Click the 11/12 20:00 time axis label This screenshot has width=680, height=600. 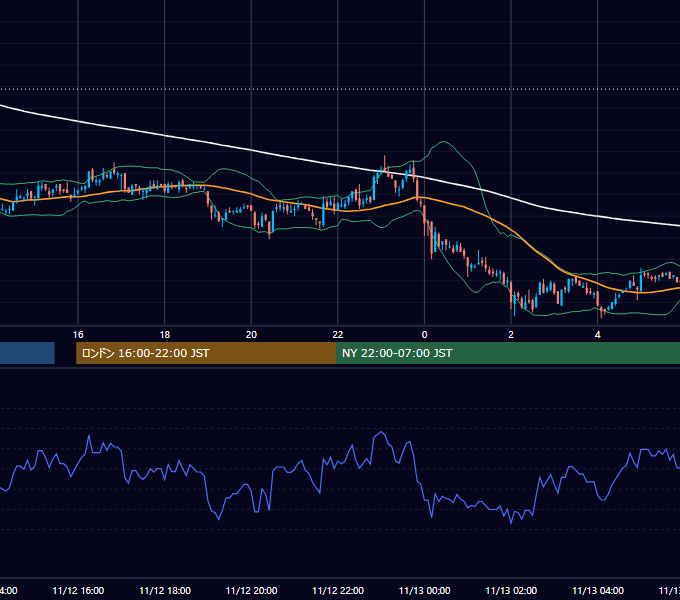pos(252,590)
